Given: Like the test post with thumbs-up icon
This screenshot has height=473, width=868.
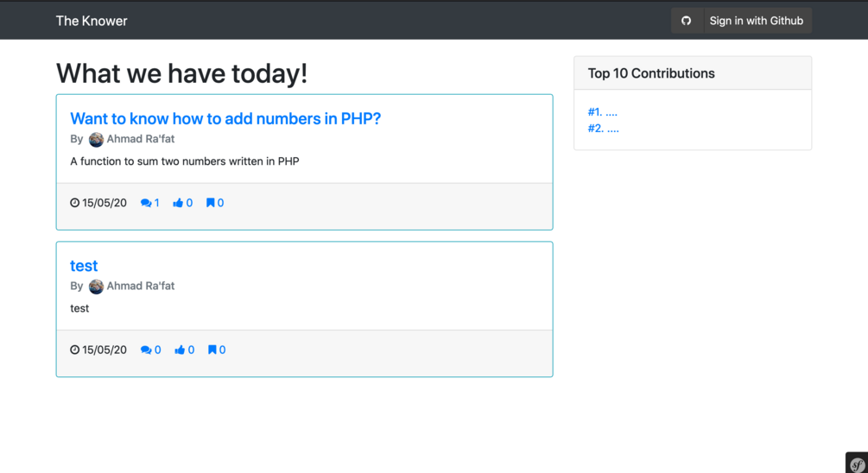Looking at the screenshot, I should 180,350.
